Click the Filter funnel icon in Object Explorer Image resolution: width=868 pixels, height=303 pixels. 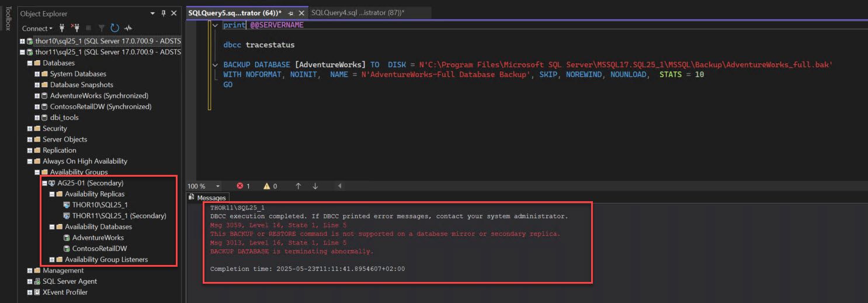102,27
